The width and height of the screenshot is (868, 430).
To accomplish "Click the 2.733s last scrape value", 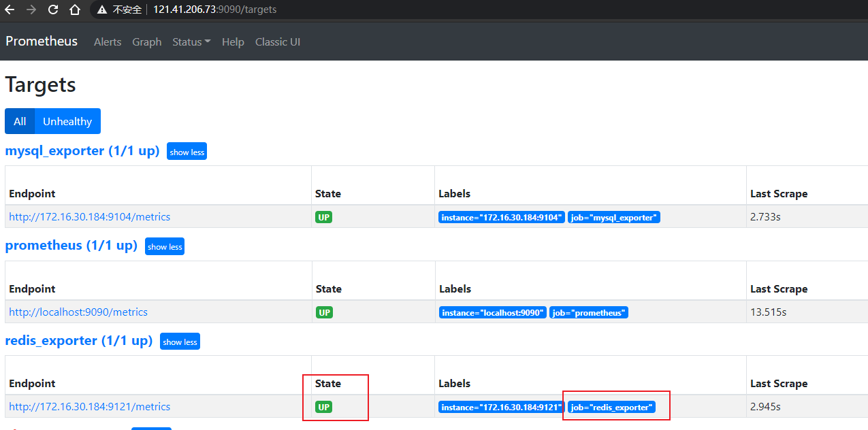I will pyautogui.click(x=765, y=217).
